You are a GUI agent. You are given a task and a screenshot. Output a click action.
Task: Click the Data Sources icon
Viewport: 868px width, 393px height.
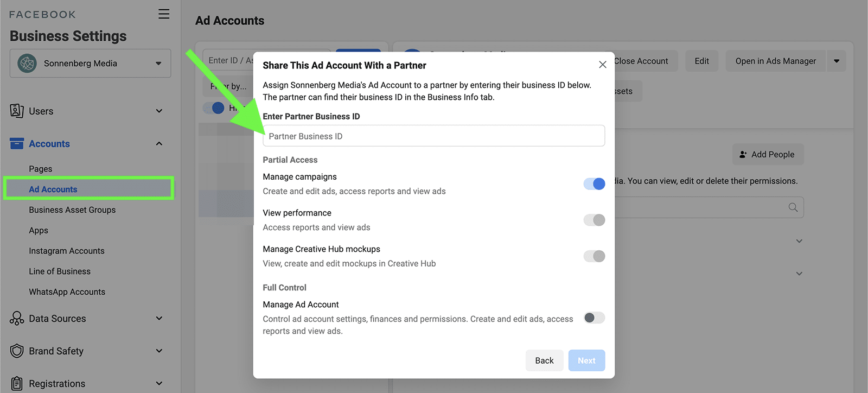click(17, 319)
